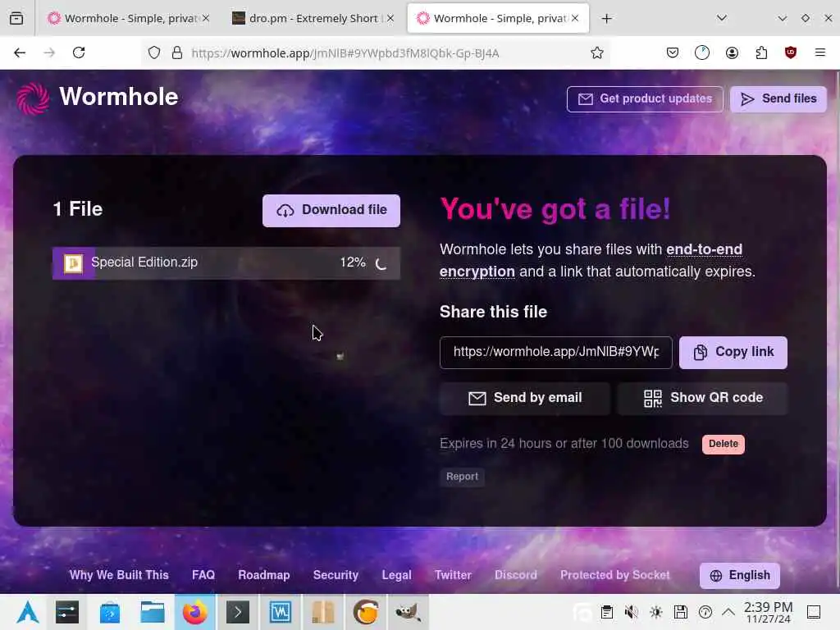Open the Extensions puzzle-piece menu

tap(761, 52)
